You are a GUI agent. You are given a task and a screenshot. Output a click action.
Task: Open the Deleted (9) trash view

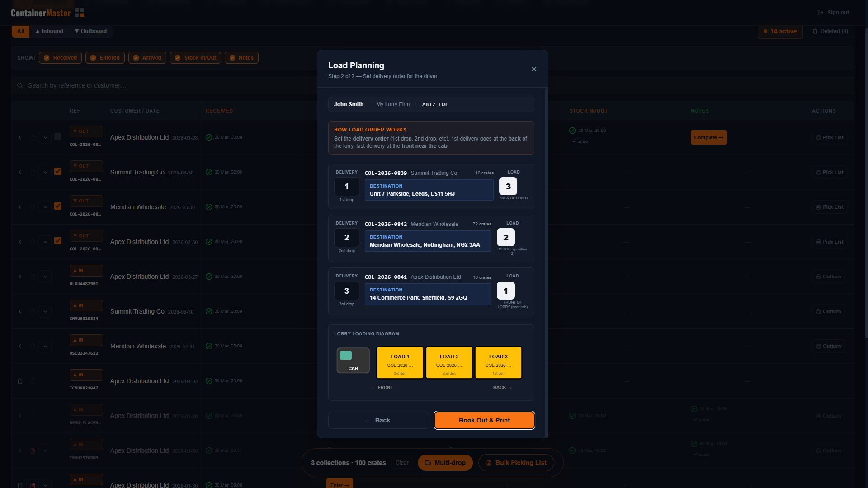point(830,31)
